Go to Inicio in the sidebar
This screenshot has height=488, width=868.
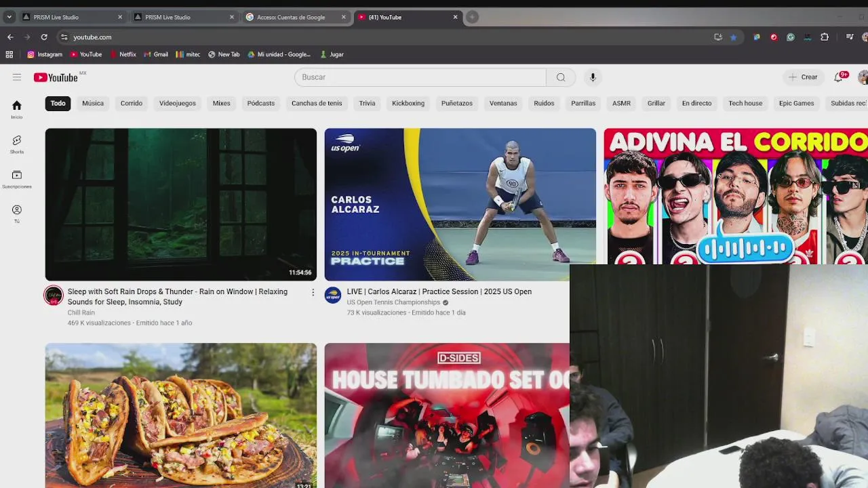pyautogui.click(x=17, y=109)
